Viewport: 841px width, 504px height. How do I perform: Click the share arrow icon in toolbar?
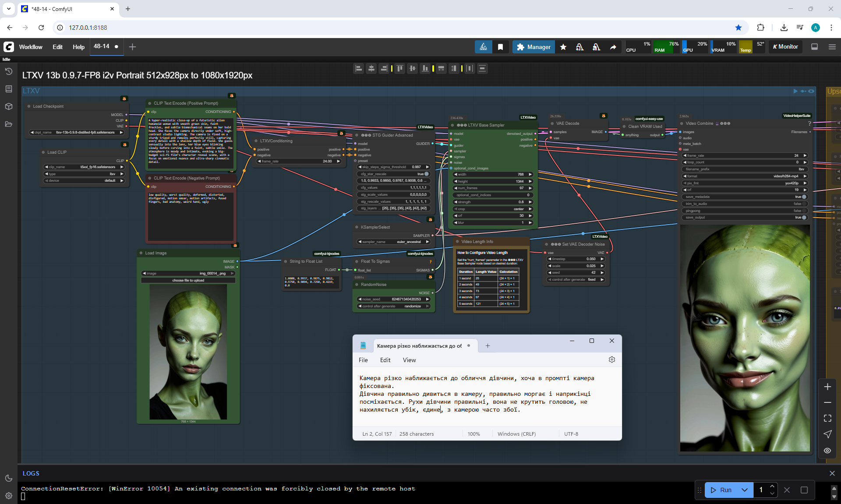[x=613, y=47]
